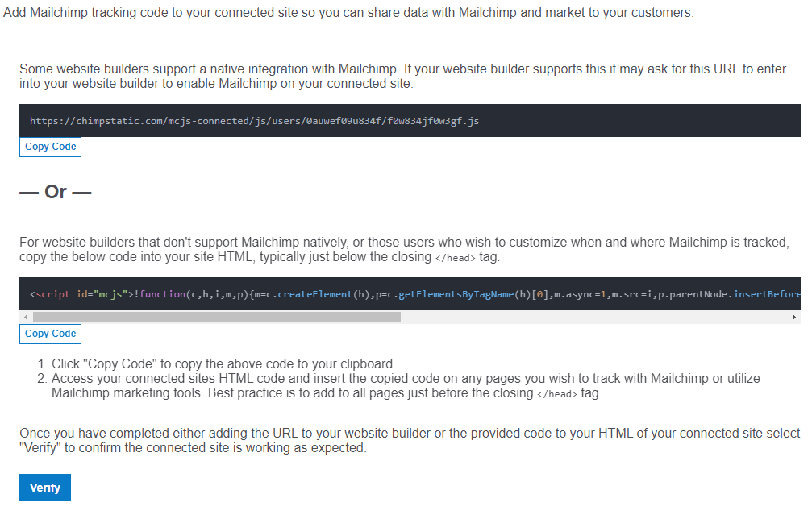Click Copy Code below the script snippet
Image resolution: width=812 pixels, height=515 pixels.
click(50, 334)
